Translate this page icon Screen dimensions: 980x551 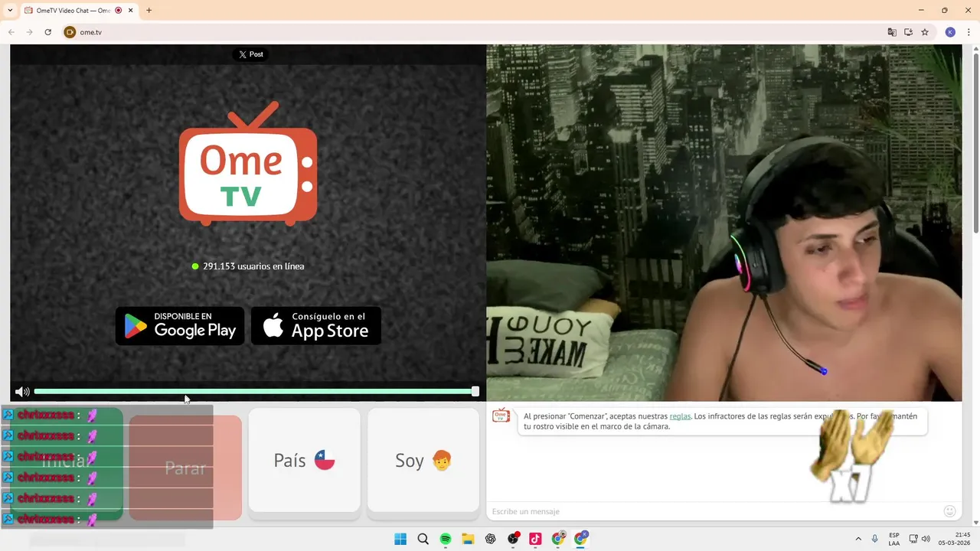[892, 32]
